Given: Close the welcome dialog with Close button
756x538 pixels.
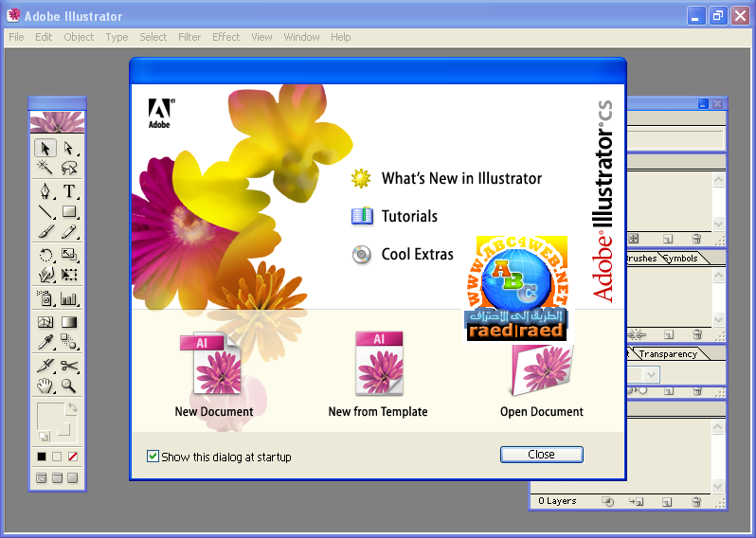Looking at the screenshot, I should (x=542, y=455).
